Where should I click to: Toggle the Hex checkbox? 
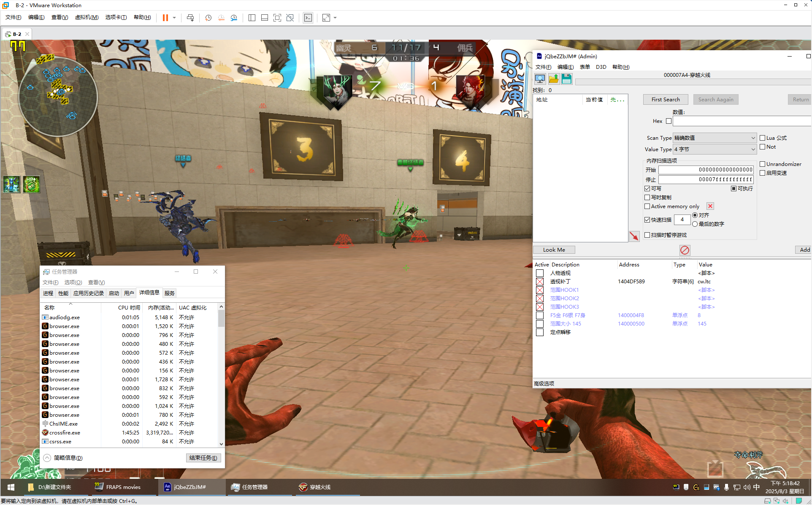click(x=669, y=121)
